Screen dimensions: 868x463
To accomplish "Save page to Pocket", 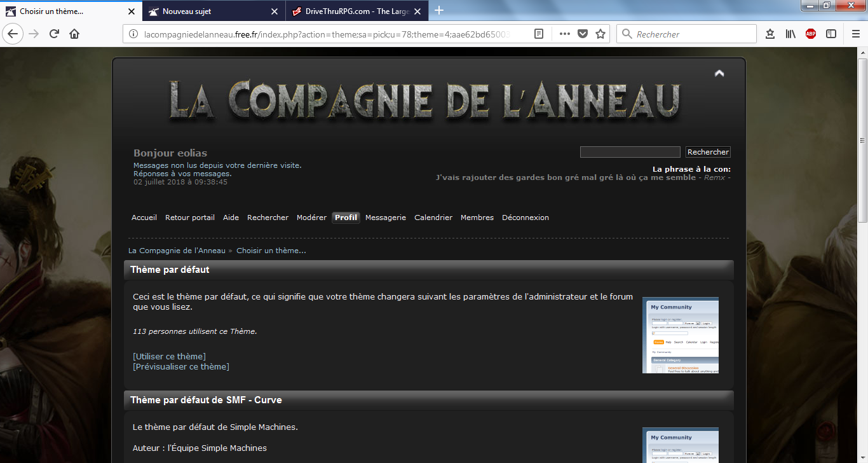I will (x=582, y=34).
